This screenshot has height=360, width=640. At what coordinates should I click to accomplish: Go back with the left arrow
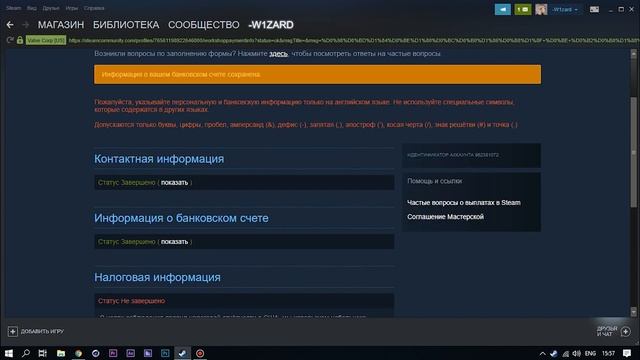[10, 25]
